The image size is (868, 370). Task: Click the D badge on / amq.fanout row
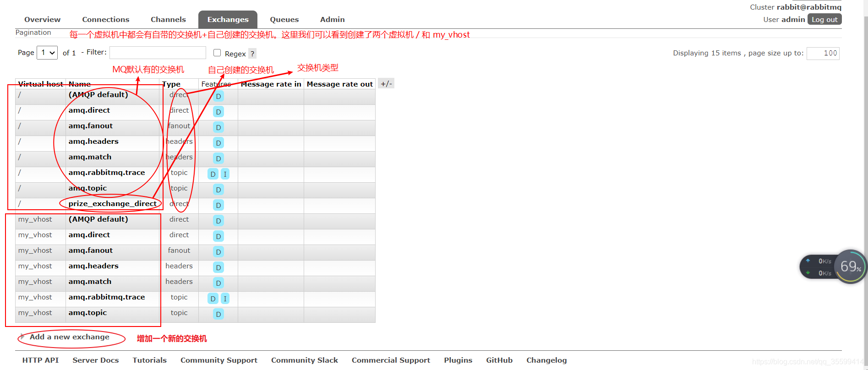[218, 127]
